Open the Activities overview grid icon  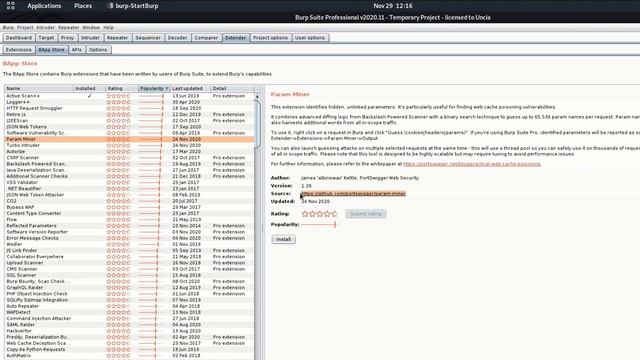(x=11, y=6)
